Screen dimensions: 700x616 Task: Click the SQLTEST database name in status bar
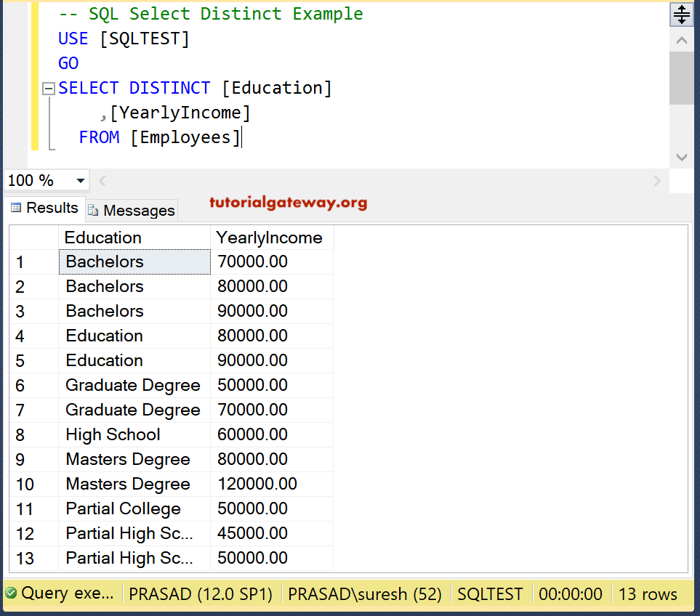click(x=490, y=593)
